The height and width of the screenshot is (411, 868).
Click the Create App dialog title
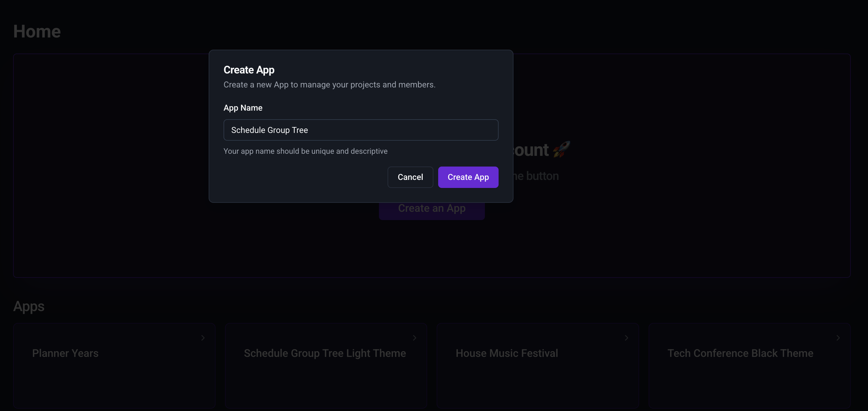point(249,70)
